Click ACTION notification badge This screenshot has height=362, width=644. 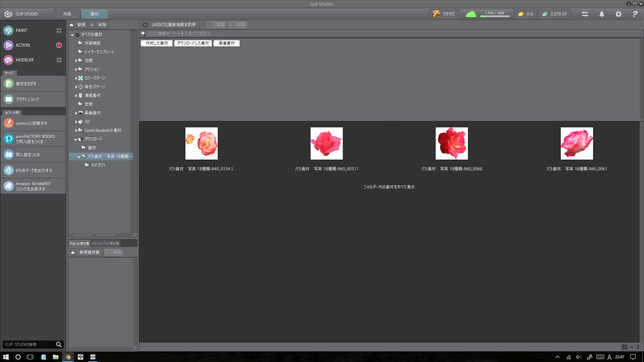point(59,45)
